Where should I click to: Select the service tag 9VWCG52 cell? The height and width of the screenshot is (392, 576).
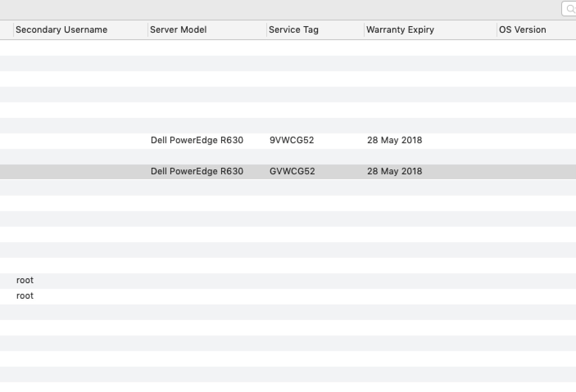(292, 140)
